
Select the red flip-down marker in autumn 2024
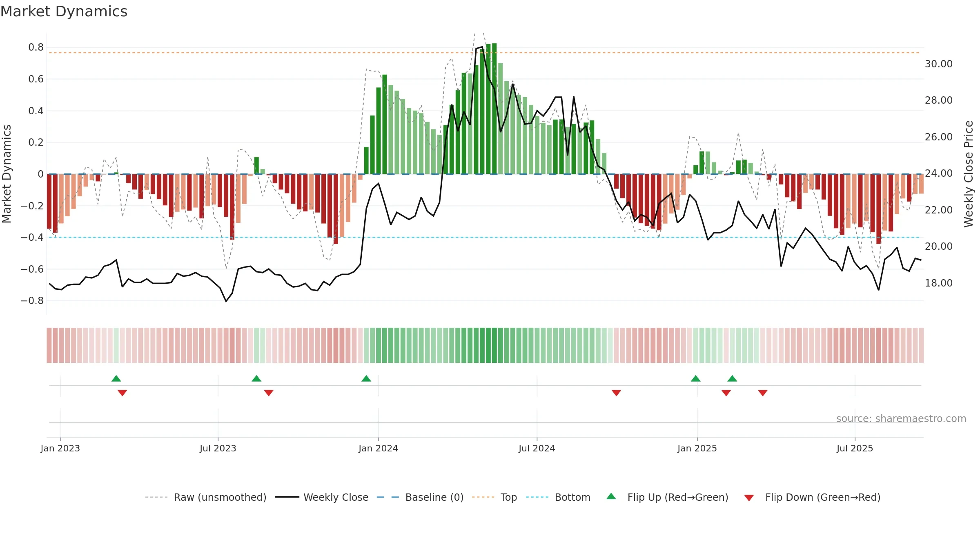pos(617,393)
